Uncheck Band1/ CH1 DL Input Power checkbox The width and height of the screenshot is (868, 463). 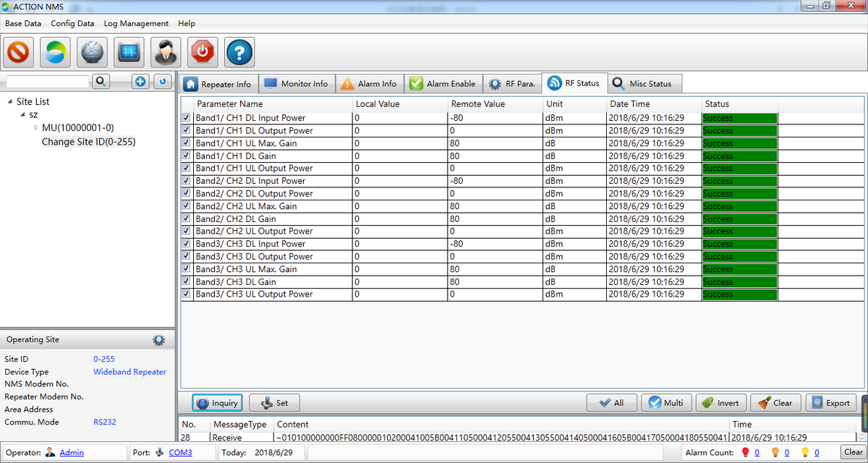187,118
